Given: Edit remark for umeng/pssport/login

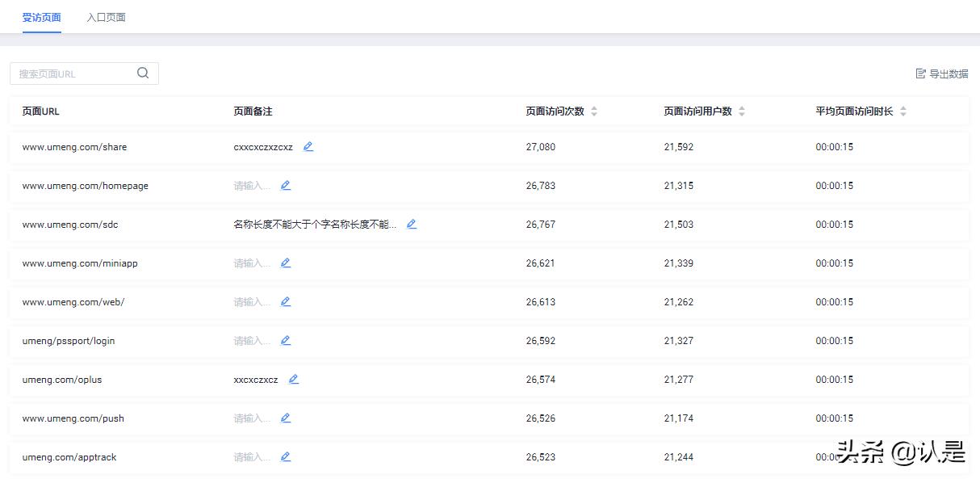Looking at the screenshot, I should pos(285,340).
